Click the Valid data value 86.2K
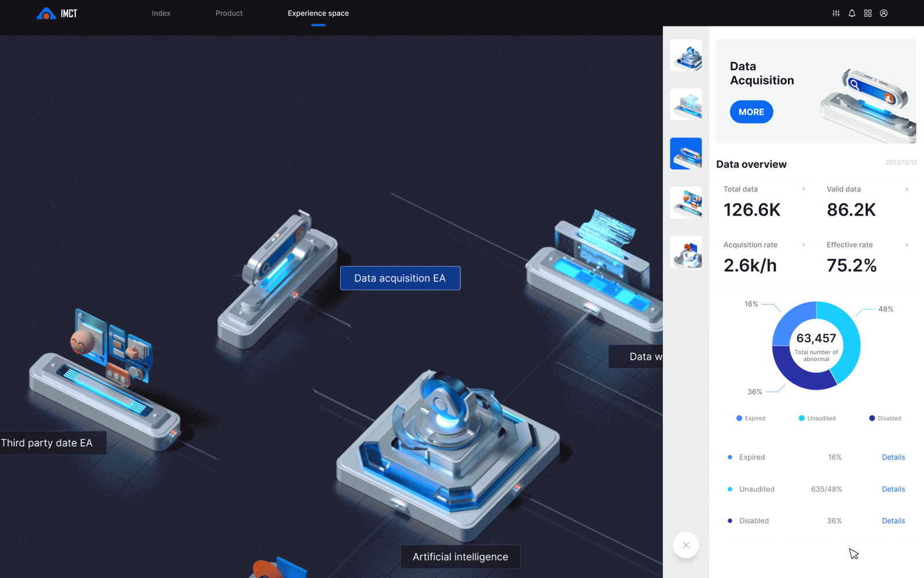Screen dimensions: 924x578 pyautogui.click(x=851, y=210)
